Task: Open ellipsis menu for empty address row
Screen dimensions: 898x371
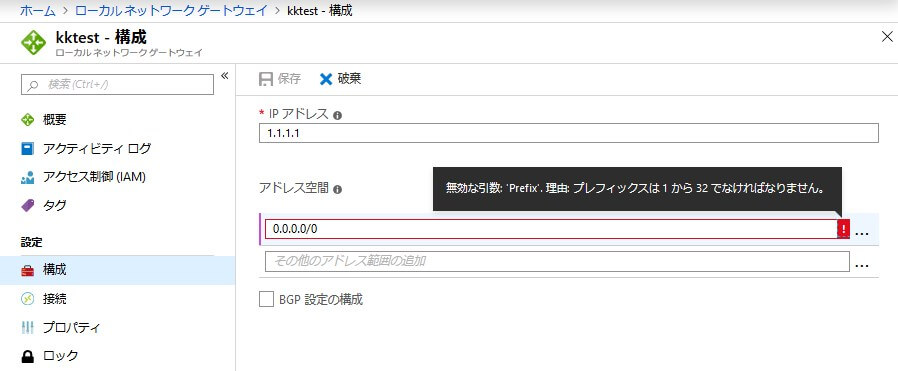Action: point(862,265)
